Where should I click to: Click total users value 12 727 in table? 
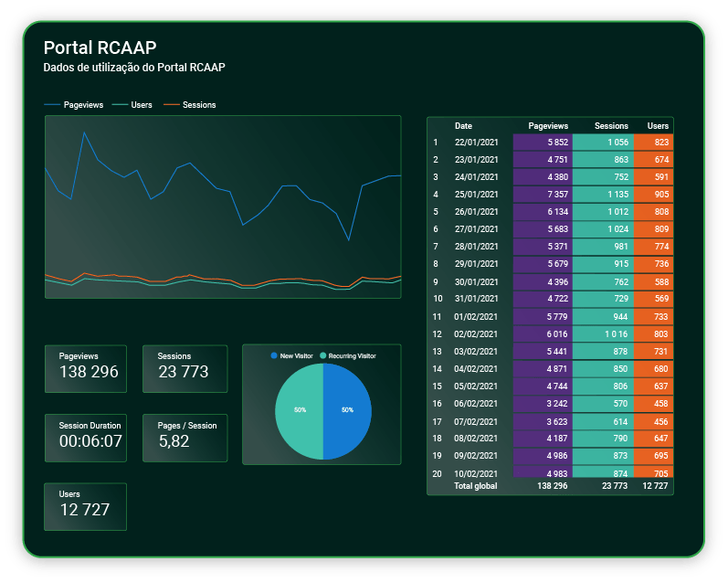pos(655,486)
